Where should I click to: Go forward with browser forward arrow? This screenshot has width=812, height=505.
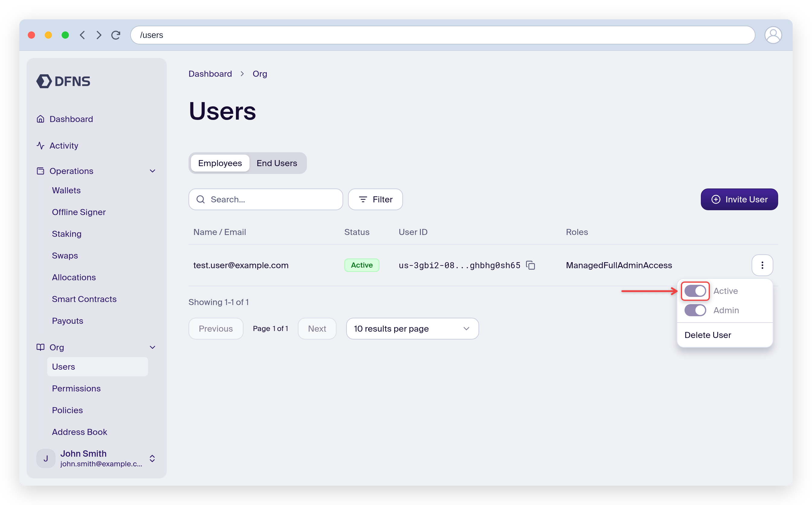pyautogui.click(x=99, y=35)
